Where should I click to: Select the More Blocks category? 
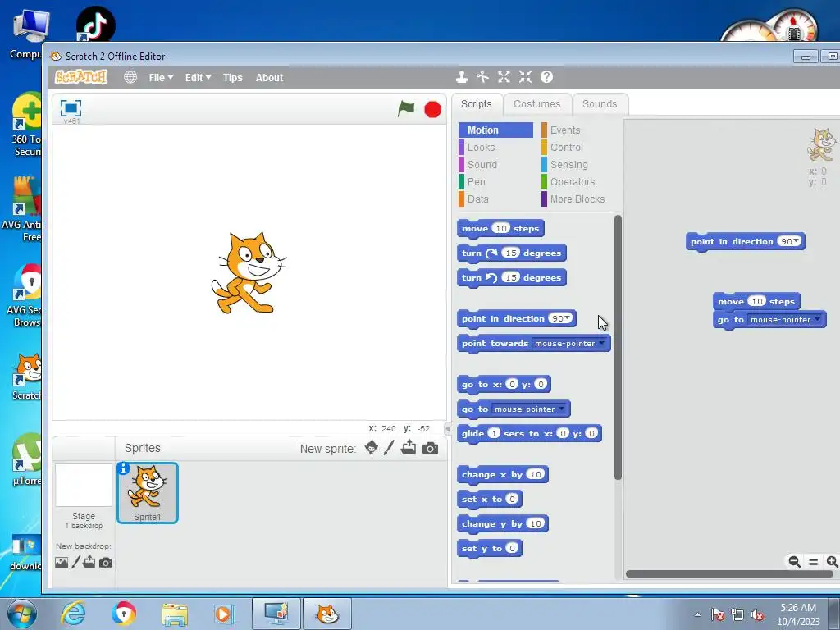tap(577, 199)
